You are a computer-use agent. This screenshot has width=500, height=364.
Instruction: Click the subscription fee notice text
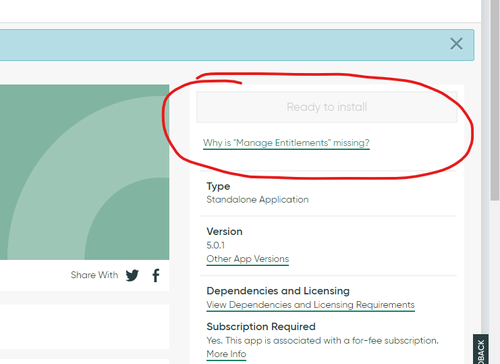[x=322, y=341]
